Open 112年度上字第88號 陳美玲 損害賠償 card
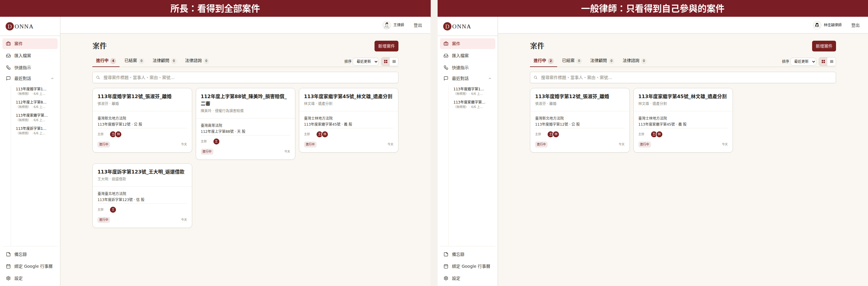The width and height of the screenshot is (868, 286). click(245, 124)
